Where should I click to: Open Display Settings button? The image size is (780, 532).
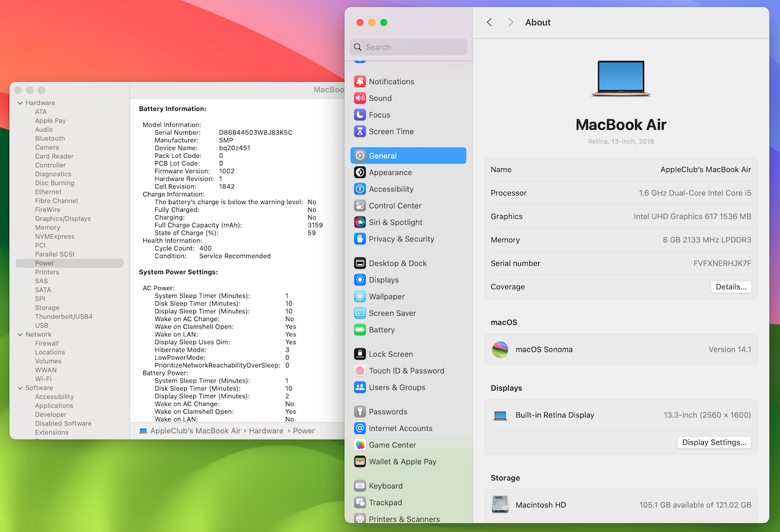pos(714,442)
